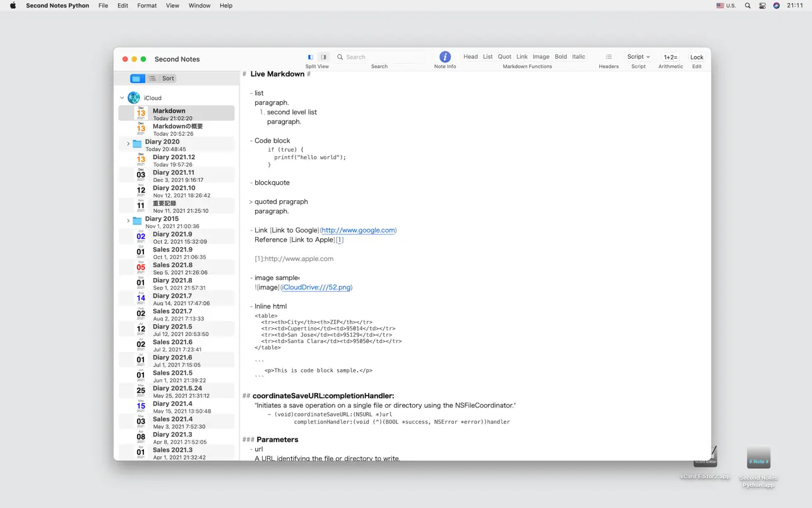This screenshot has width=812, height=508.
Task: Insert a Quot blockquote
Action: [x=504, y=56]
